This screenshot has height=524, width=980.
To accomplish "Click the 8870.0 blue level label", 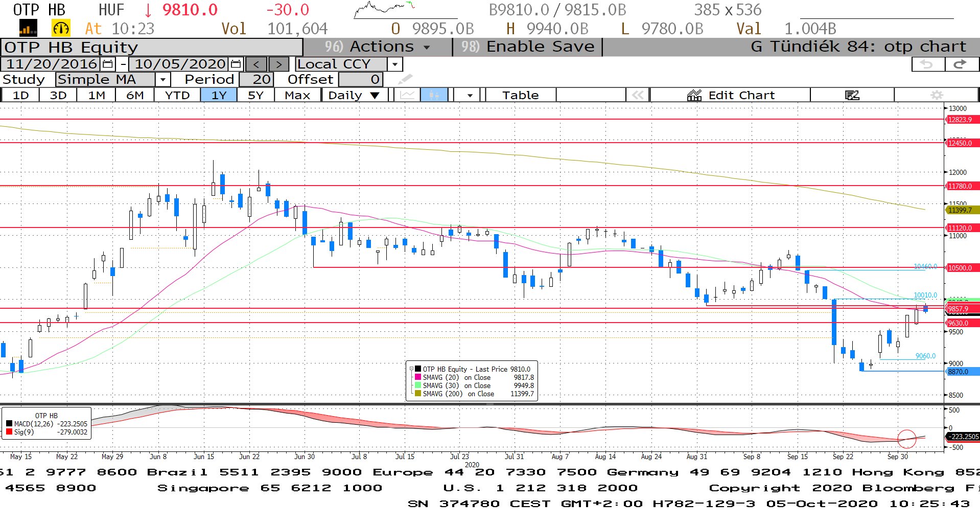I will 963,372.
